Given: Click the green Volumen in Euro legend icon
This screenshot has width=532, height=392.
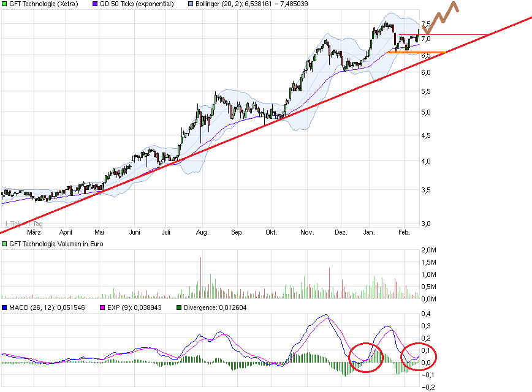Looking at the screenshot, I should 5,244.
